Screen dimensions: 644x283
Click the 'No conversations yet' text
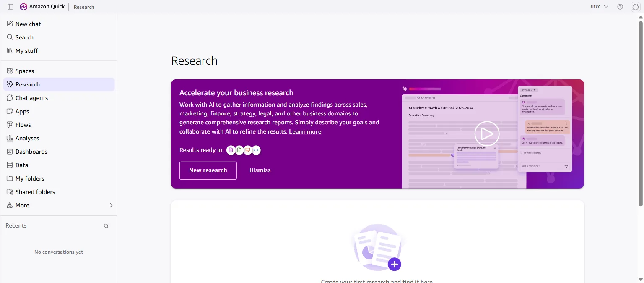pos(59,252)
